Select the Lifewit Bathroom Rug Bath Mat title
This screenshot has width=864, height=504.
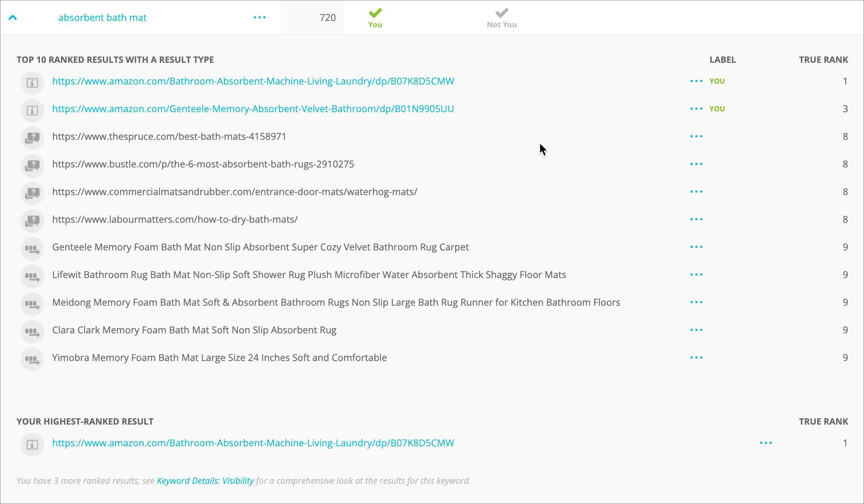(x=309, y=275)
